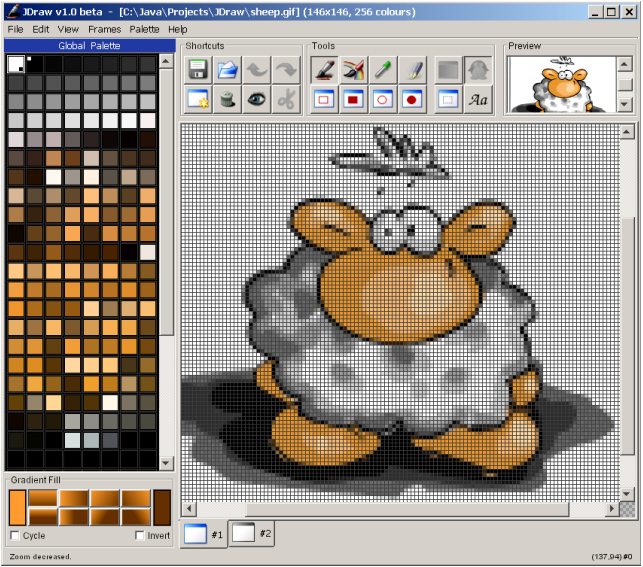Image resolution: width=643 pixels, height=567 pixels.
Task: Choose the last bottom-row gradient fill pattern
Action: click(x=136, y=517)
